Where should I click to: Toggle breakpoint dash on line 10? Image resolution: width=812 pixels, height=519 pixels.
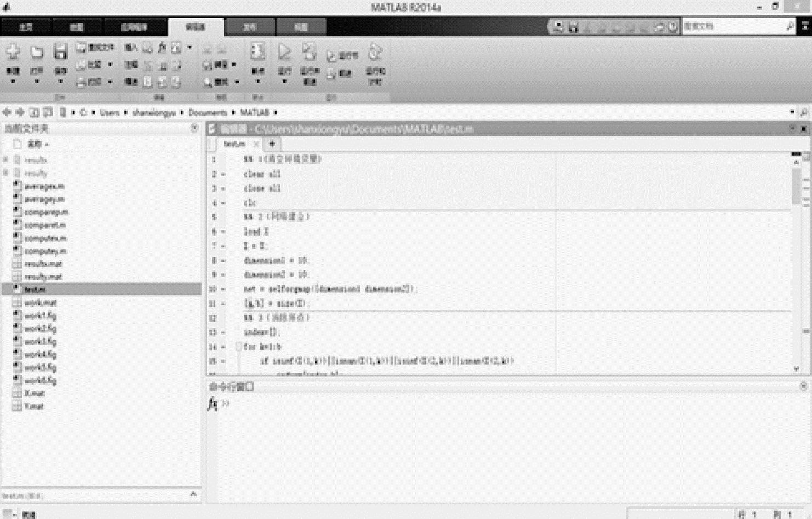223,289
